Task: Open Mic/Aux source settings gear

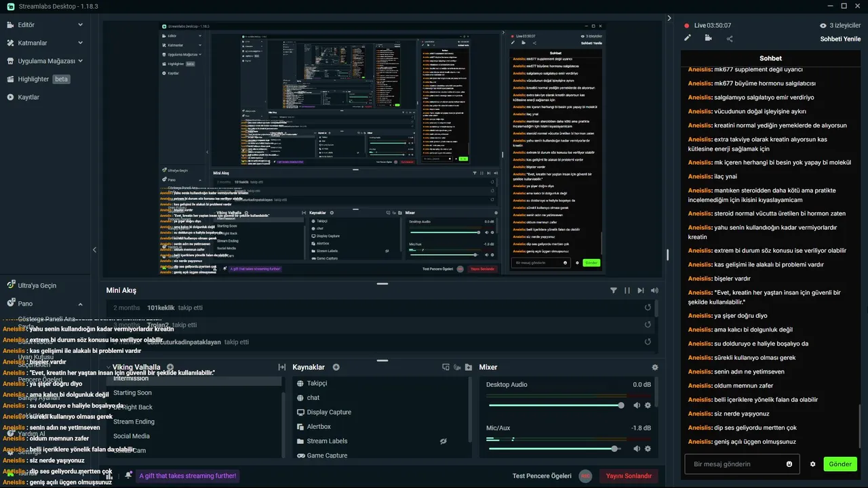Action: click(x=648, y=449)
